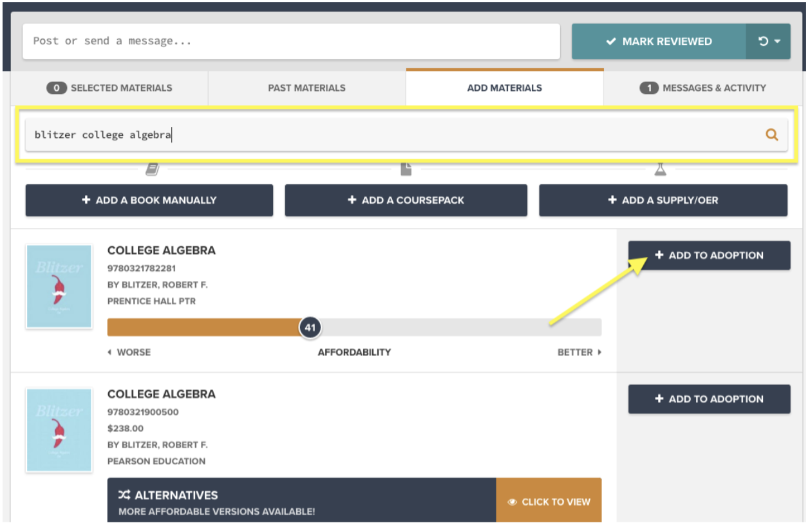The width and height of the screenshot is (810, 532).
Task: Click the Prentice Hall PTR publisher text
Action: pyautogui.click(x=152, y=301)
